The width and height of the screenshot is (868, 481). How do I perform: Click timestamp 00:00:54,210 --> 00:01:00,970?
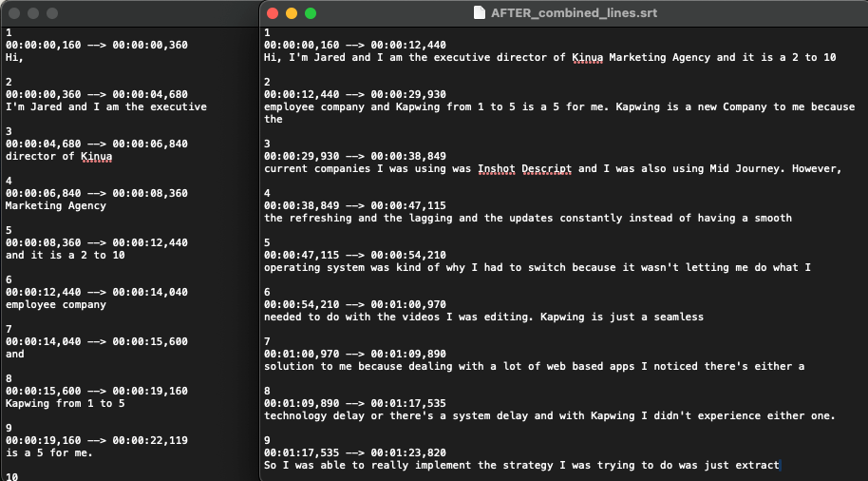[x=355, y=304]
